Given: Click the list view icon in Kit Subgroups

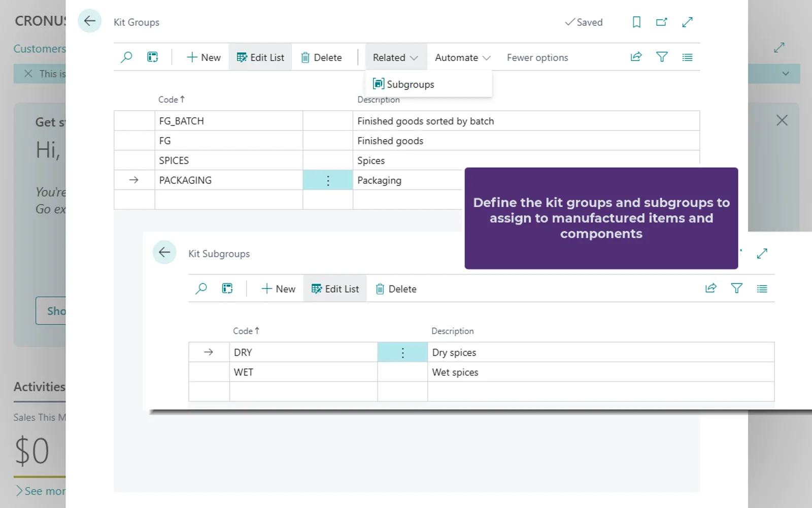Looking at the screenshot, I should tap(762, 289).
